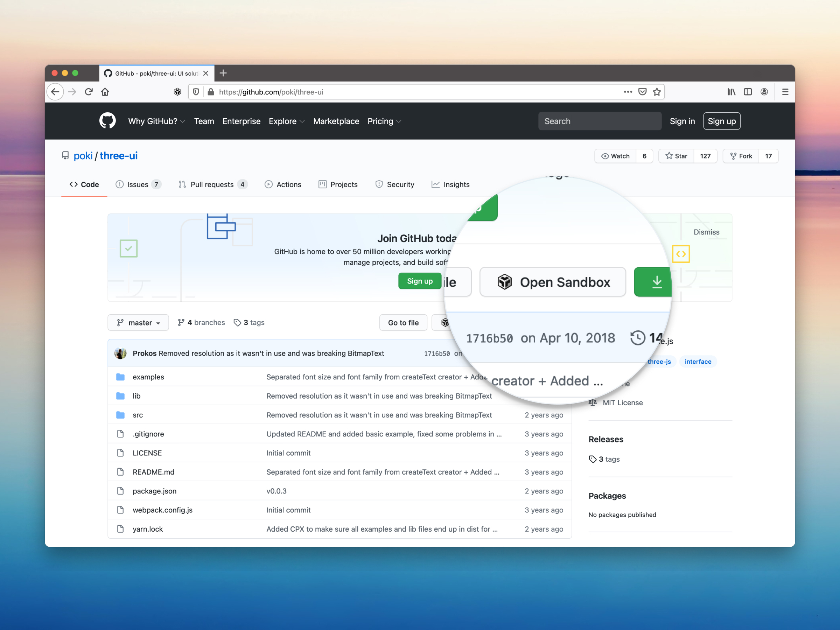Open the Security tab

(394, 184)
